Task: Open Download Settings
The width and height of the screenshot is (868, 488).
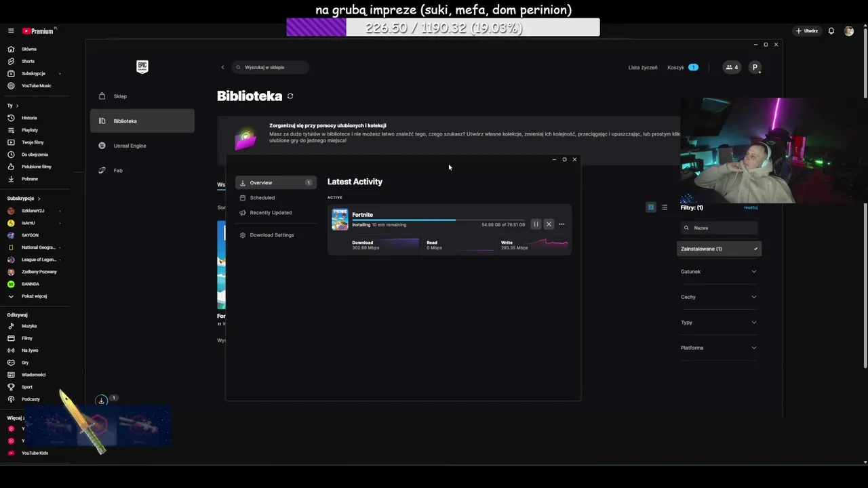Action: click(x=275, y=235)
